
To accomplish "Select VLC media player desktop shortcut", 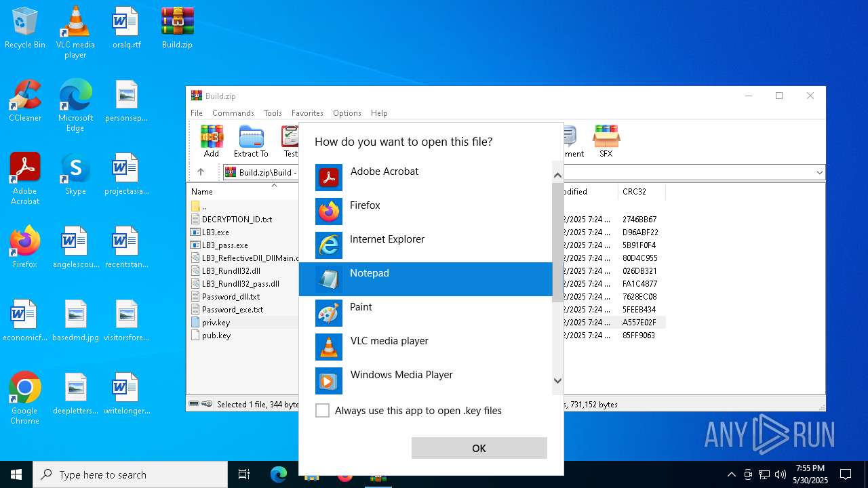I will click(x=75, y=33).
